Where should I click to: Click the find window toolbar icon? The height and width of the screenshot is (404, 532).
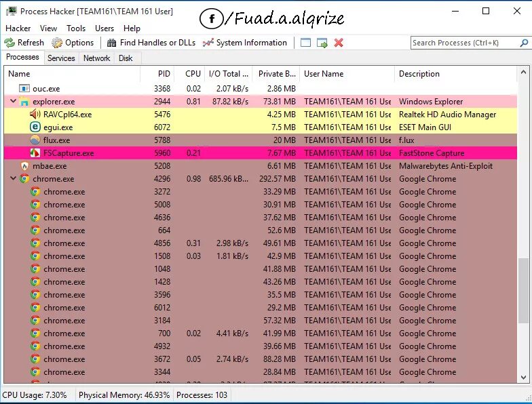[305, 43]
